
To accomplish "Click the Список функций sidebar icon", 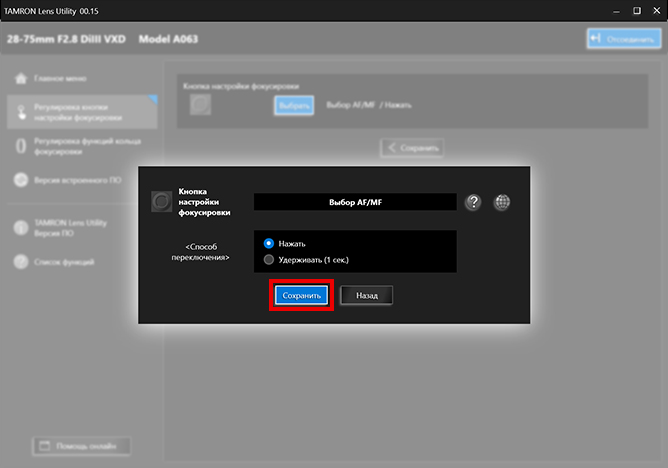I will [21, 262].
